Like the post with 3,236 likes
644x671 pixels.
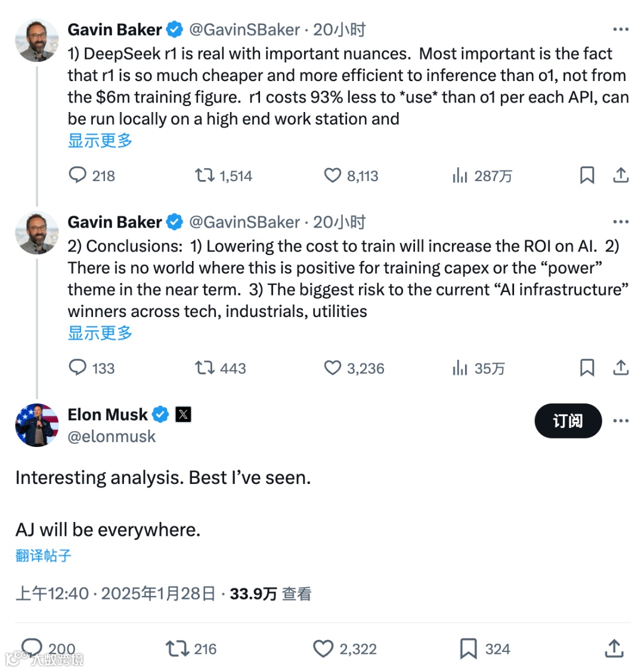pos(332,368)
